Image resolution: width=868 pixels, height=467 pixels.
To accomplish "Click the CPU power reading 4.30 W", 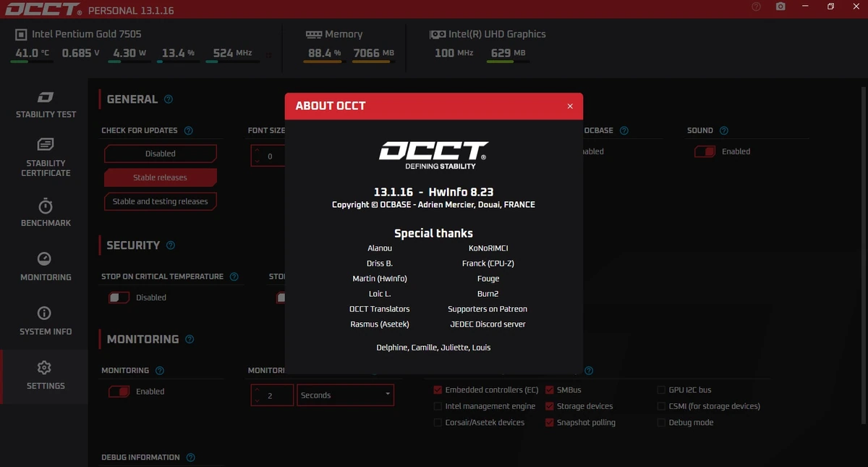I will (129, 53).
